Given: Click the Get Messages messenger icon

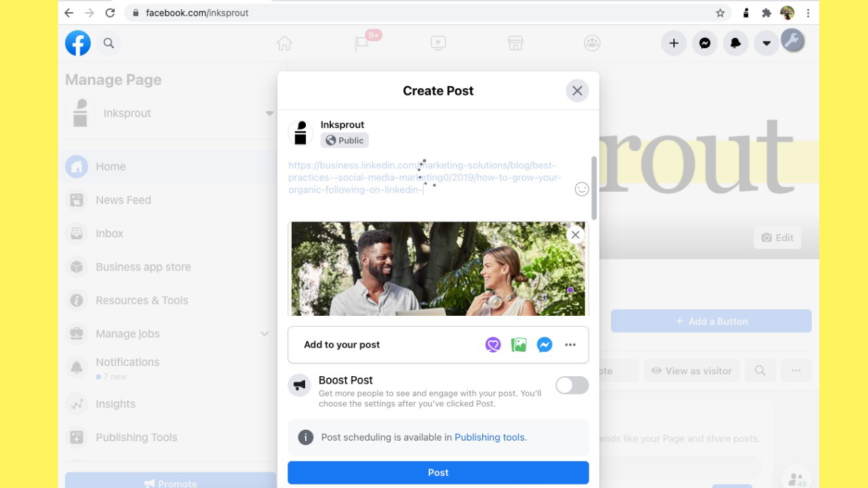Looking at the screenshot, I should (544, 345).
